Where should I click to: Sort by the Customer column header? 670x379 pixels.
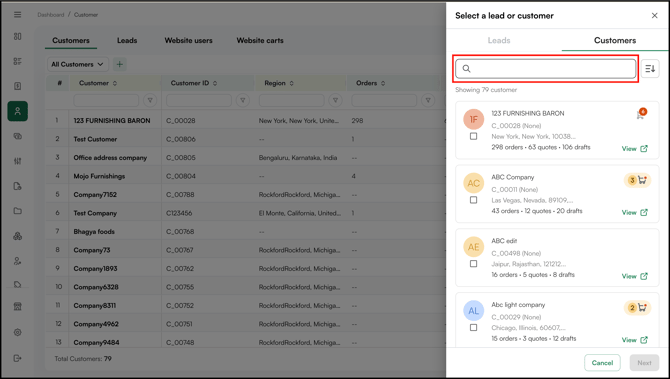click(x=98, y=83)
